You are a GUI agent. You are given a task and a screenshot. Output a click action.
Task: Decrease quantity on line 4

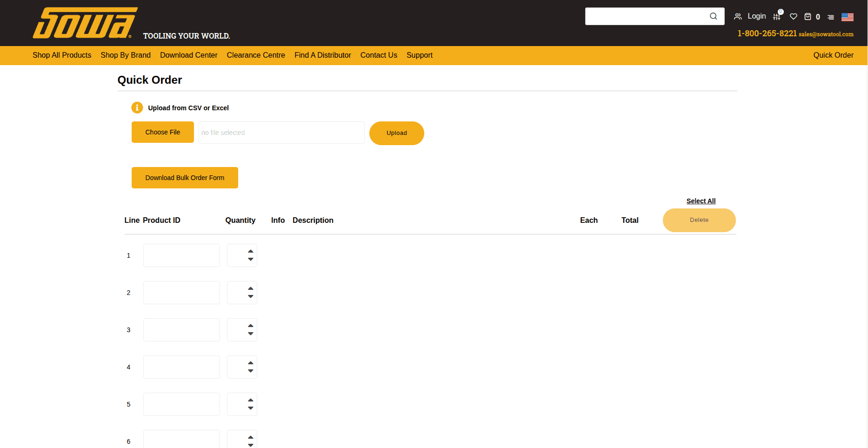(251, 371)
